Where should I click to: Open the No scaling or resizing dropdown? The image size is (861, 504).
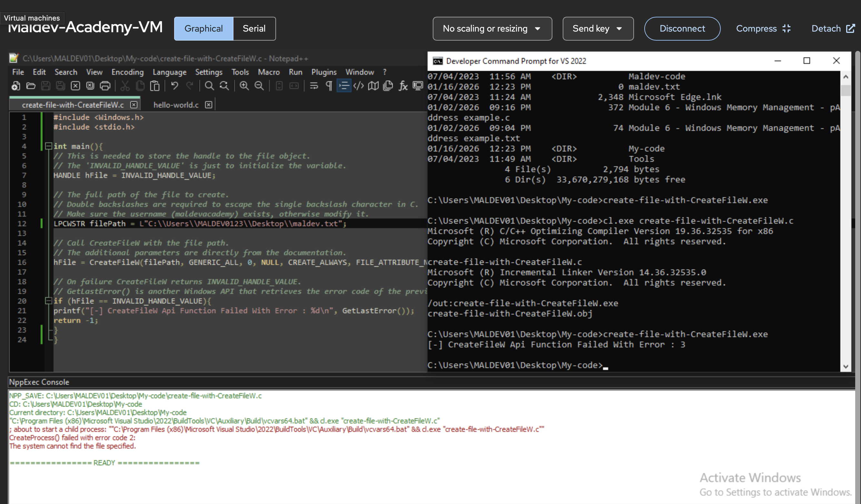point(492,29)
